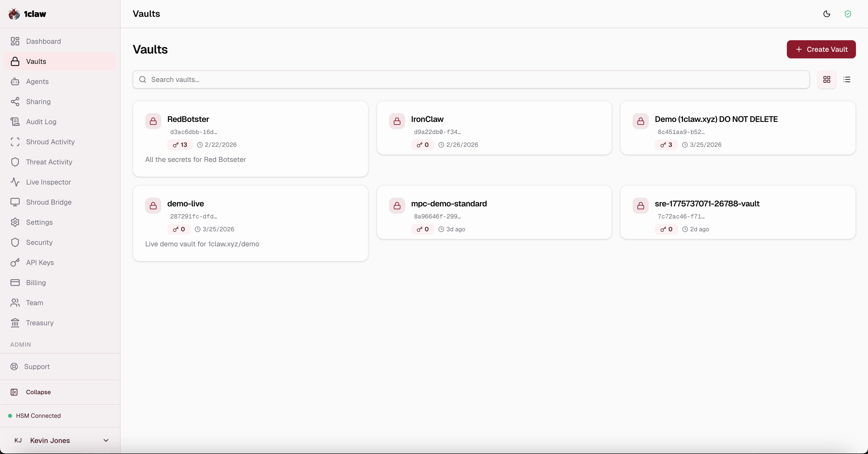Click the RedBotster vault lock icon
This screenshot has width=868, height=454.
(x=153, y=121)
